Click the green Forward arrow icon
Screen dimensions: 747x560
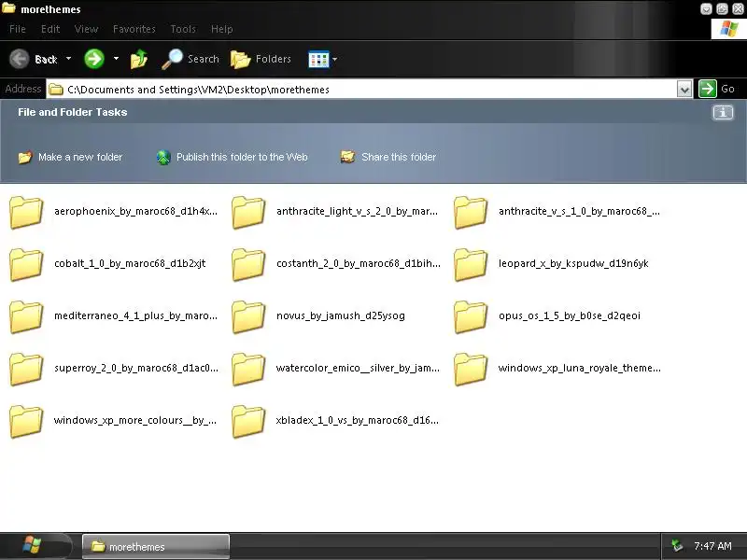click(x=94, y=59)
